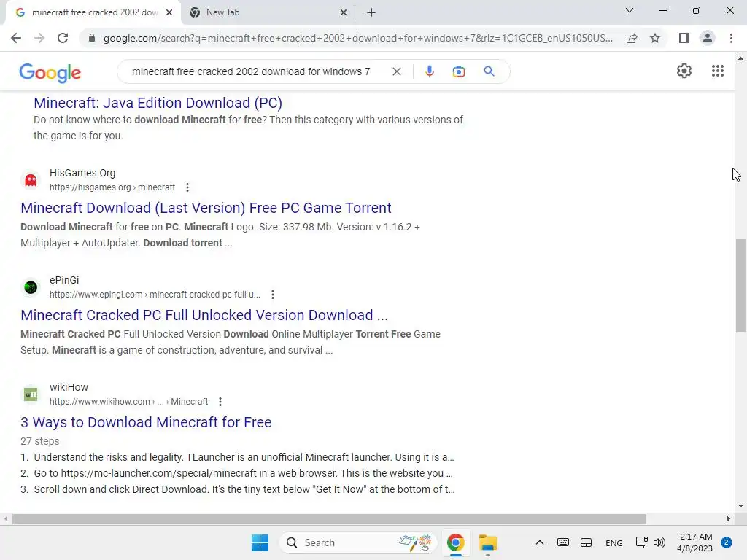Click the ePinGi site favicon

31,287
